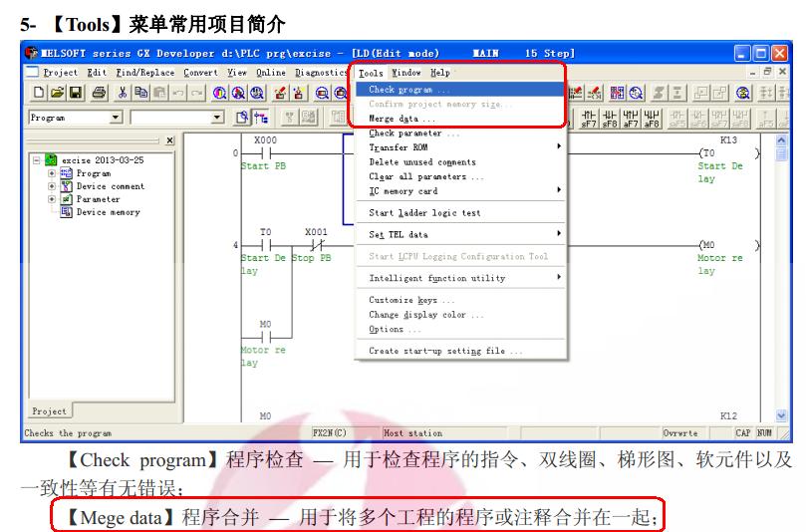Open Transfer ROM submenu
Screen dimensions: 806x532
[x=399, y=147]
